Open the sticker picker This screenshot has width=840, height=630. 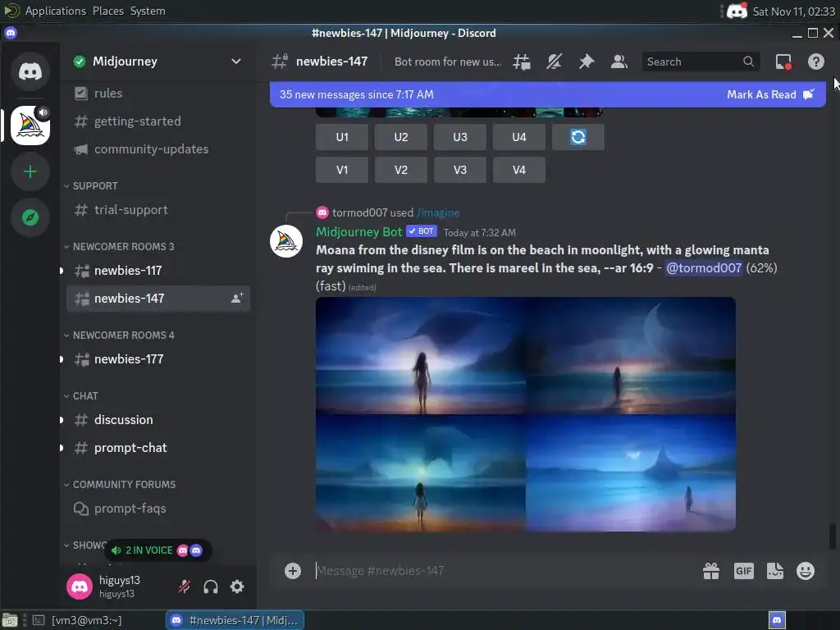[x=774, y=571]
